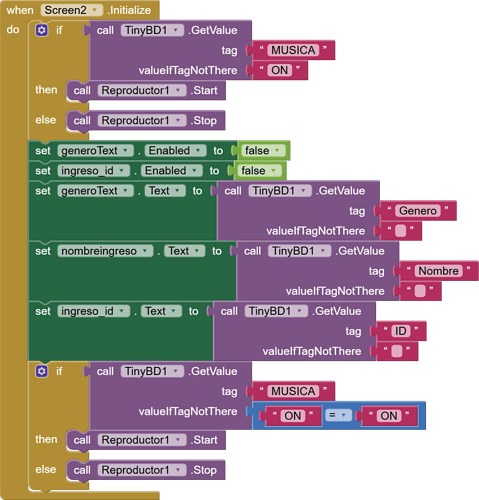Click 'then' label in second if block
Viewport: 479px width, 500px height.
pos(46,439)
